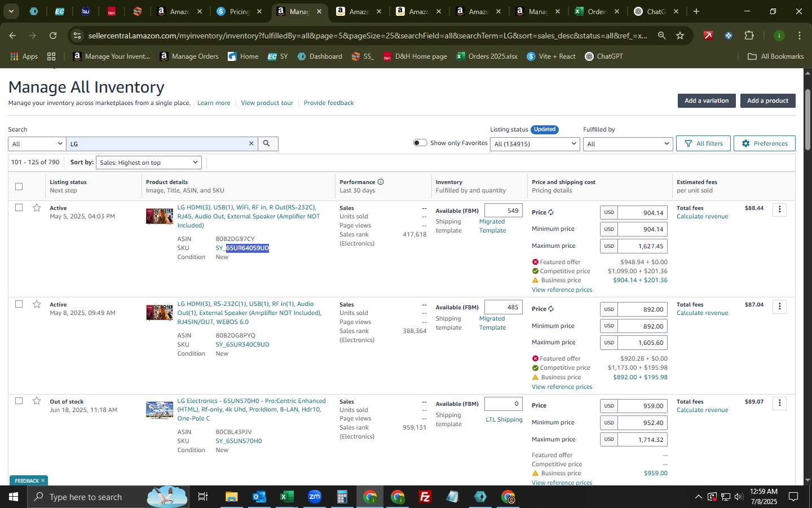Click Calculate revenue for $88.44 fees
Screen dimensions: 812x508
(702, 217)
